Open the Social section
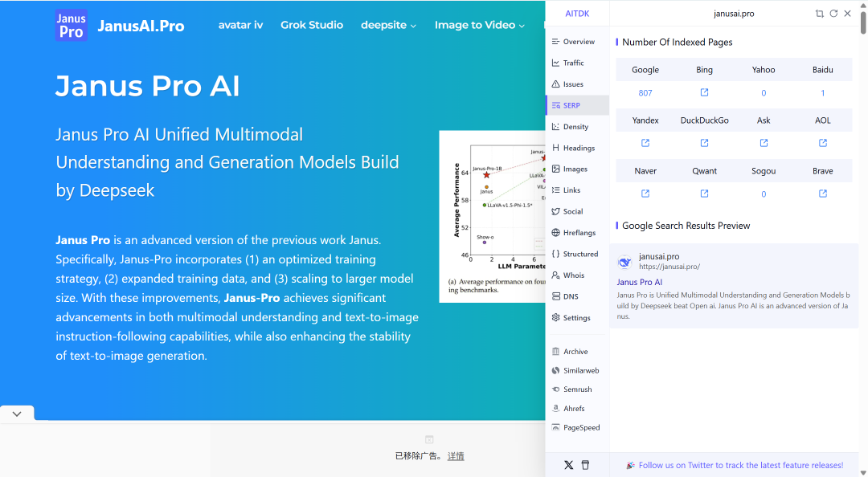 tap(577, 211)
